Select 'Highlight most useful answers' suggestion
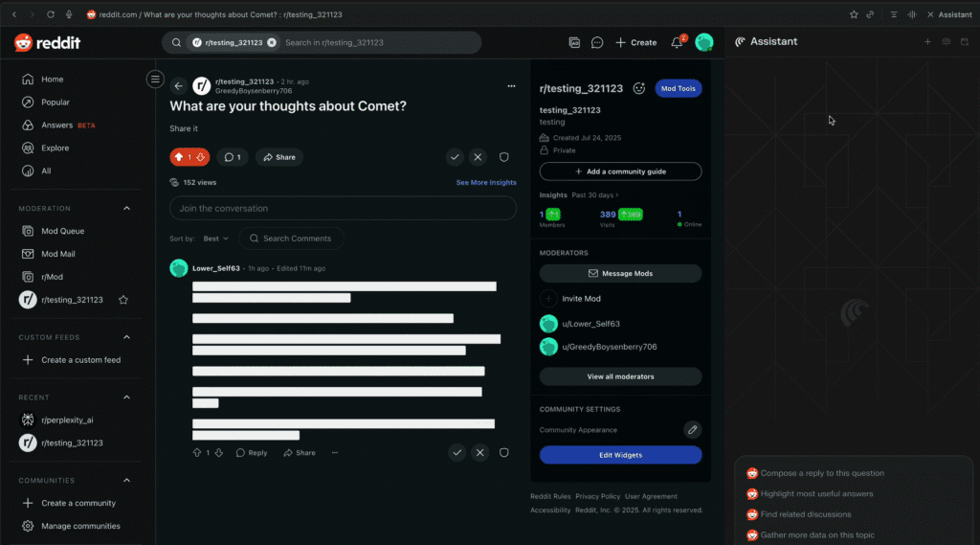The image size is (980, 545). [x=810, y=493]
